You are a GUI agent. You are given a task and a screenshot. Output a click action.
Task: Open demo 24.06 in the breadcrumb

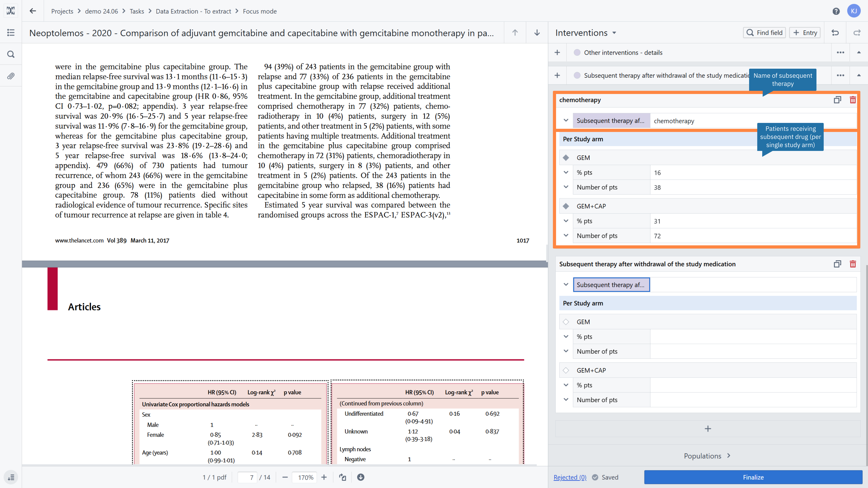click(x=101, y=11)
